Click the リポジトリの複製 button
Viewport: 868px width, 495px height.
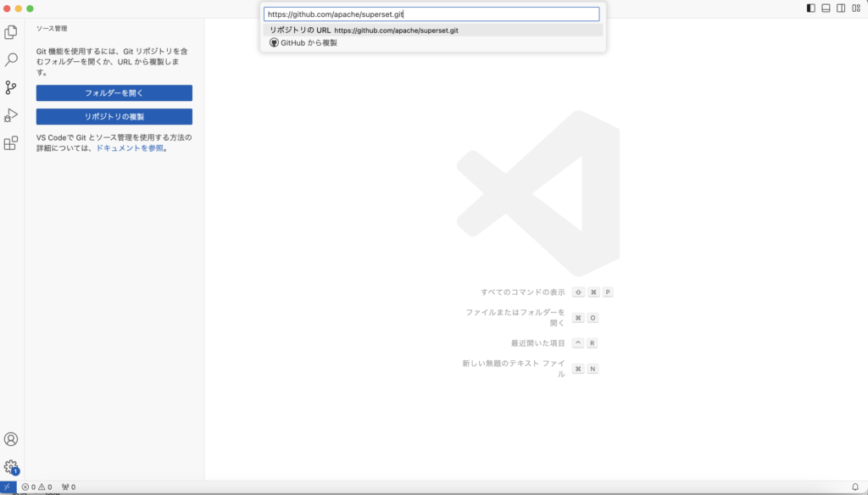click(x=114, y=117)
